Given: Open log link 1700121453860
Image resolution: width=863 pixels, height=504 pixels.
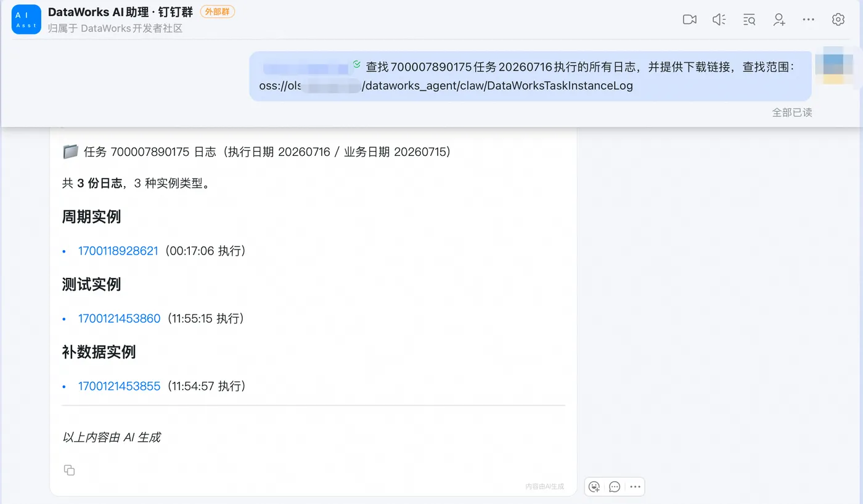Looking at the screenshot, I should [x=119, y=319].
